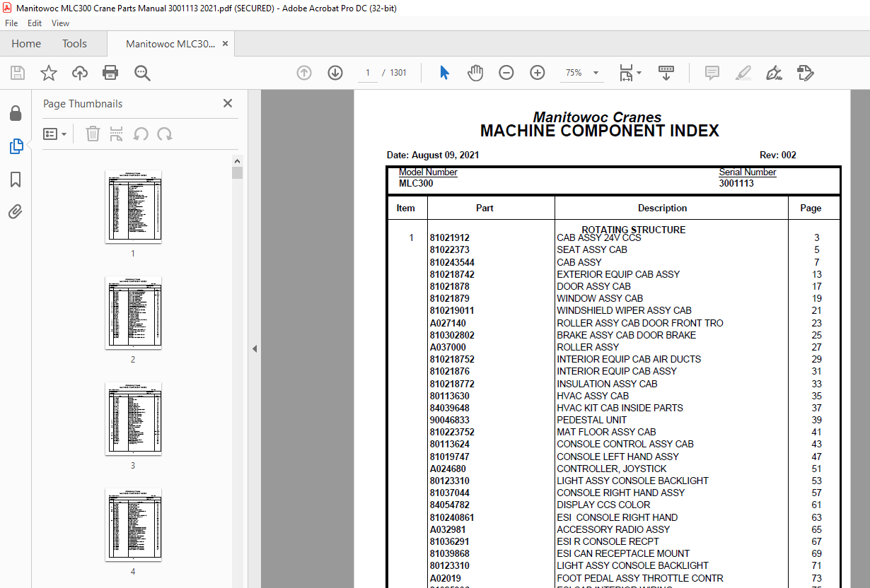
Task: Collapse the navigation pane arrow
Action: click(x=254, y=348)
